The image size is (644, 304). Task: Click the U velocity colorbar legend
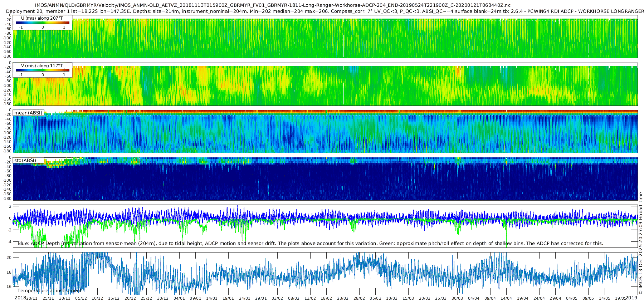pyautogui.click(x=43, y=23)
